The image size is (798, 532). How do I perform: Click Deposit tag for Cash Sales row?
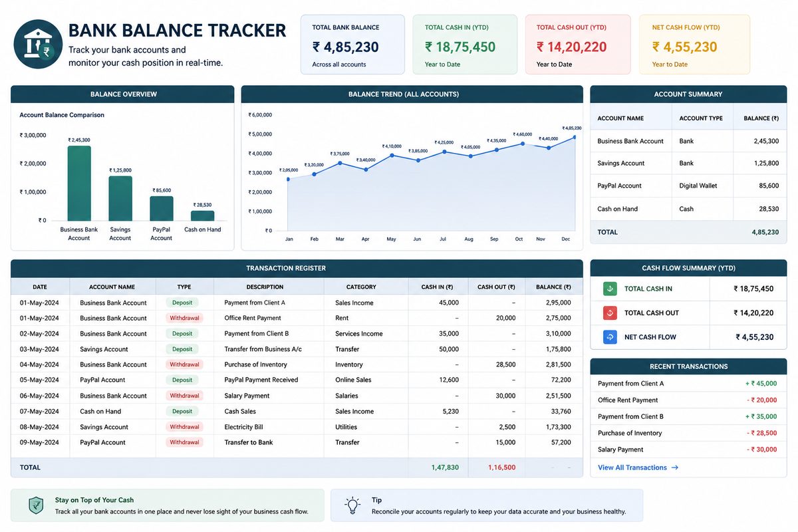click(182, 411)
